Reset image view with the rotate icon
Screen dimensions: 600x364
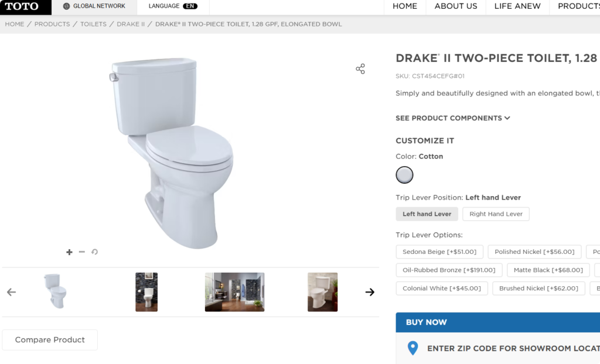pos(94,252)
